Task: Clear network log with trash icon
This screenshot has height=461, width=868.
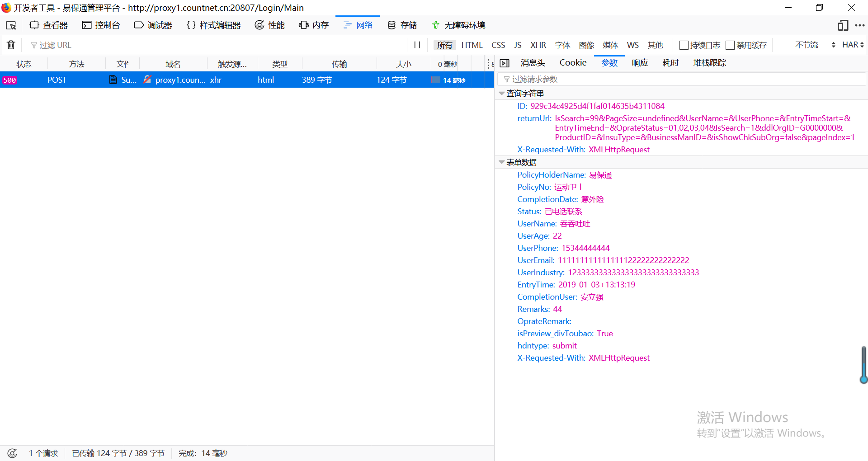Action: (x=11, y=45)
